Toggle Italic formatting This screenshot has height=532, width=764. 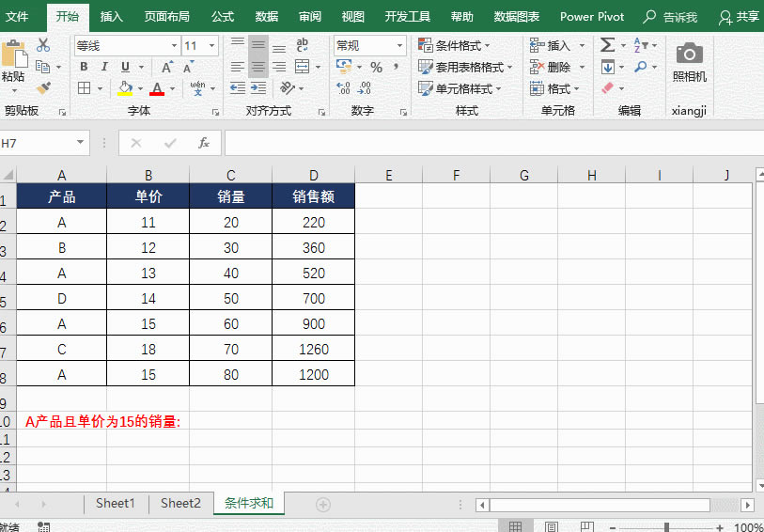[104, 67]
